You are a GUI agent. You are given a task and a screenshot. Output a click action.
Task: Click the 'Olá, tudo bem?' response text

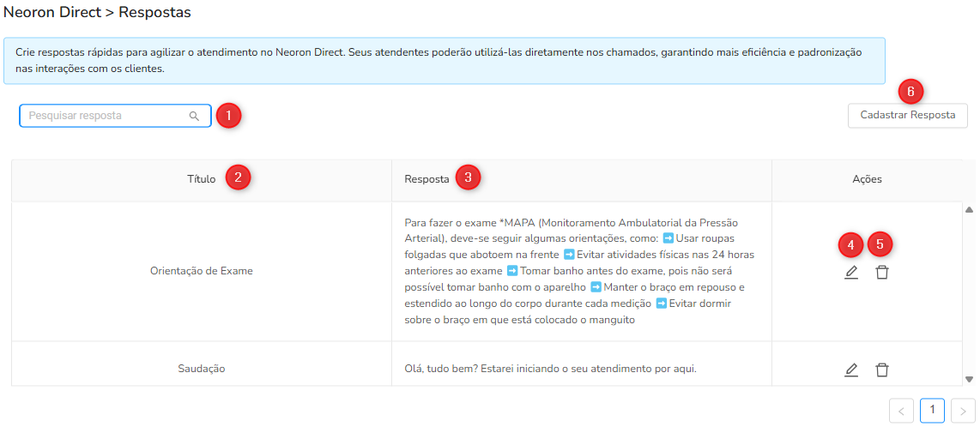tap(550, 369)
